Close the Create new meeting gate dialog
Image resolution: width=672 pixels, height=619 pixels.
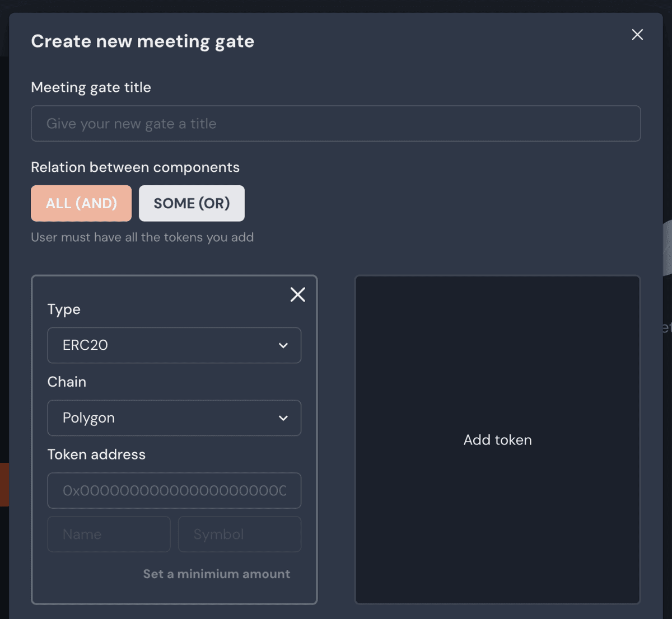pos(637,35)
